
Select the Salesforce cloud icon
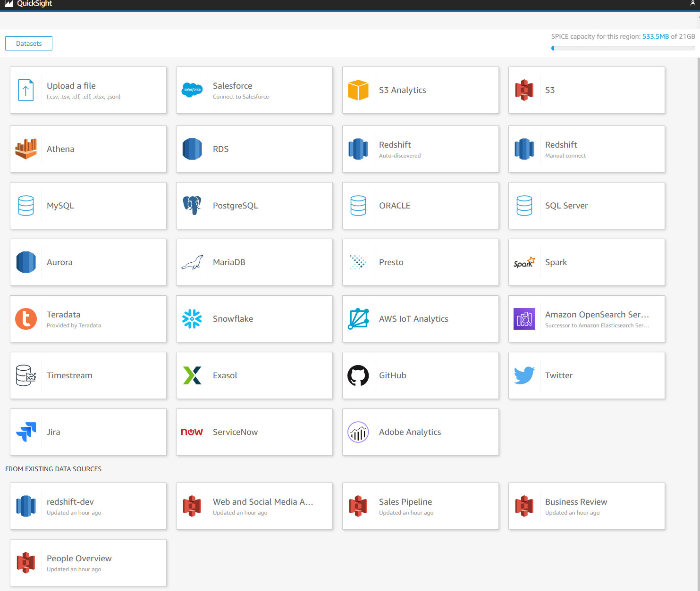[192, 90]
